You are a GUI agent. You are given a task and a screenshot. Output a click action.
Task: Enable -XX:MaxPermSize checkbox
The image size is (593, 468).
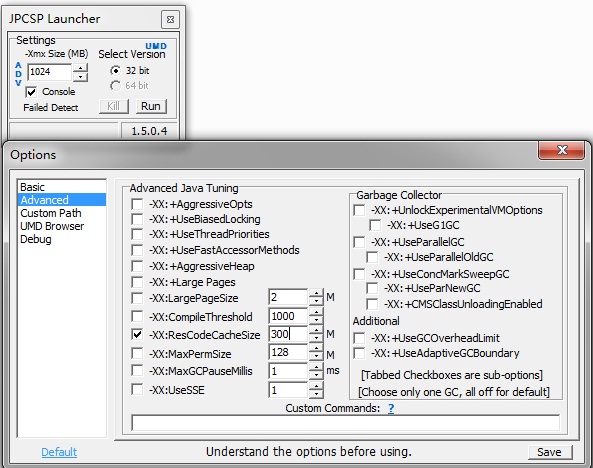(137, 354)
